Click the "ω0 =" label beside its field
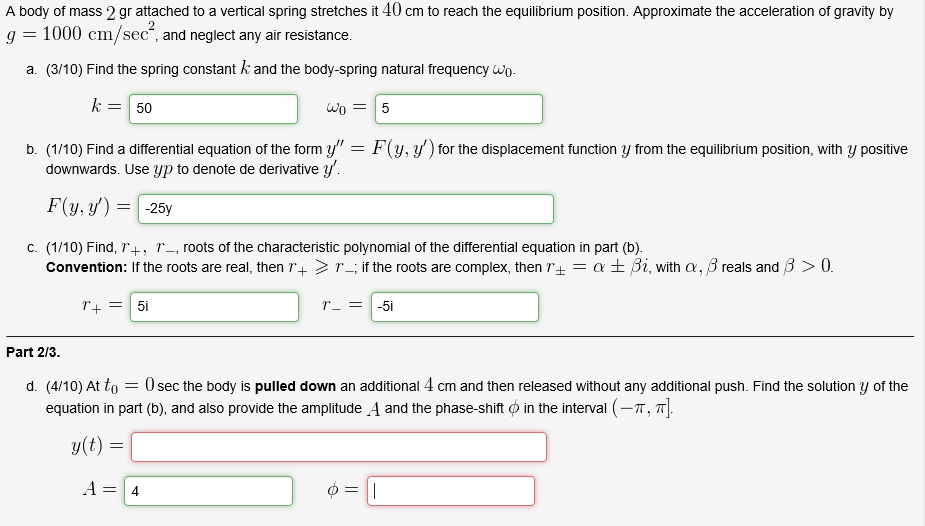Screen dimensions: 925x526 tap(346, 108)
